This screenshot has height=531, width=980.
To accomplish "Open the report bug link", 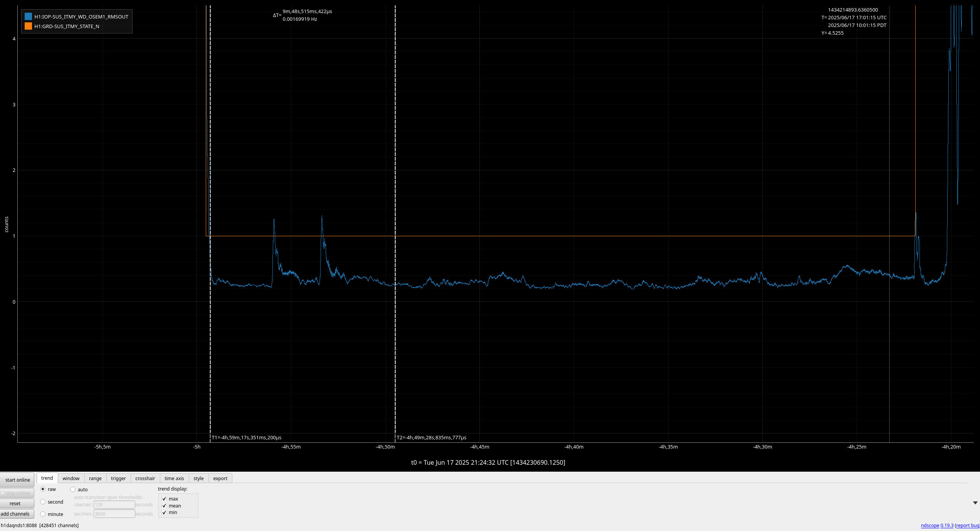I will (968, 525).
